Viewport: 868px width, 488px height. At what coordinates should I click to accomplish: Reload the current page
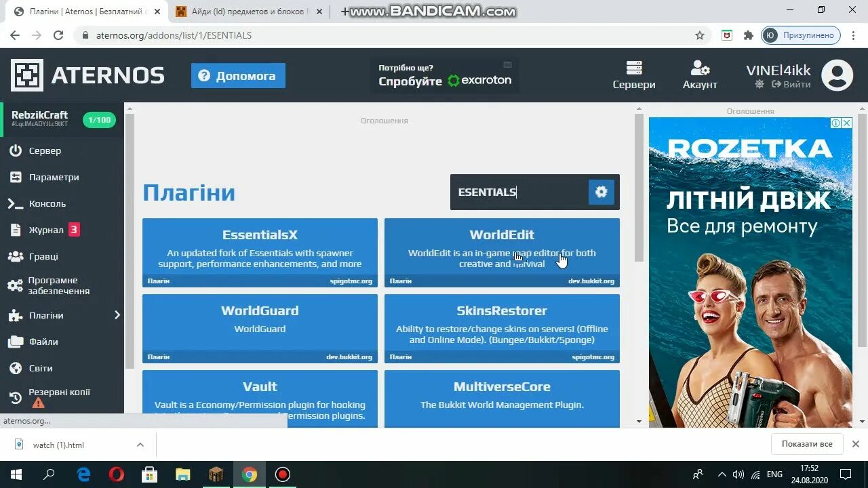[58, 35]
